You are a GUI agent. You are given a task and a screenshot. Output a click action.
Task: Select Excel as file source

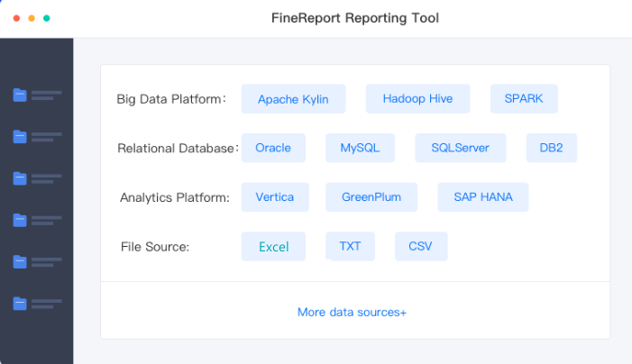click(x=273, y=246)
